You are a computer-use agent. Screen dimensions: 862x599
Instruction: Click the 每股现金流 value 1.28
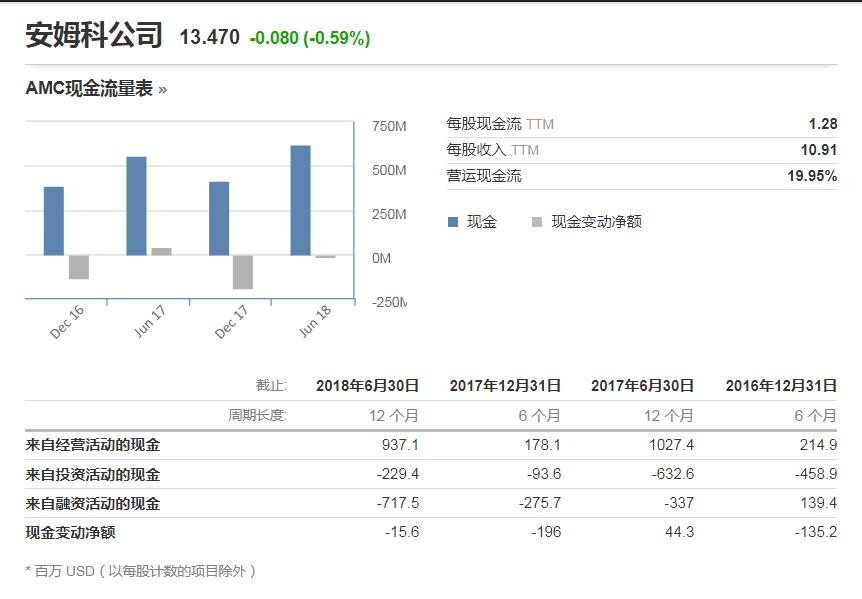pos(823,124)
